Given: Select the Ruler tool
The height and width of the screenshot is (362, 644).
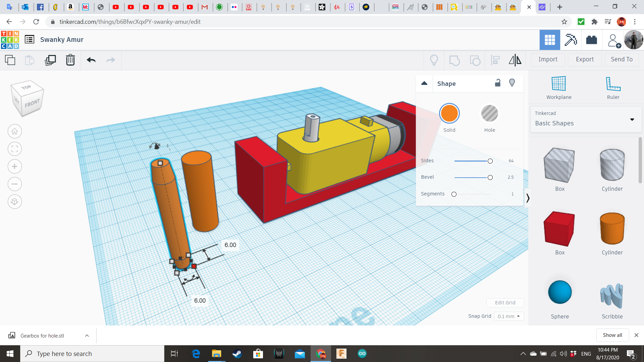Looking at the screenshot, I should 613,88.
